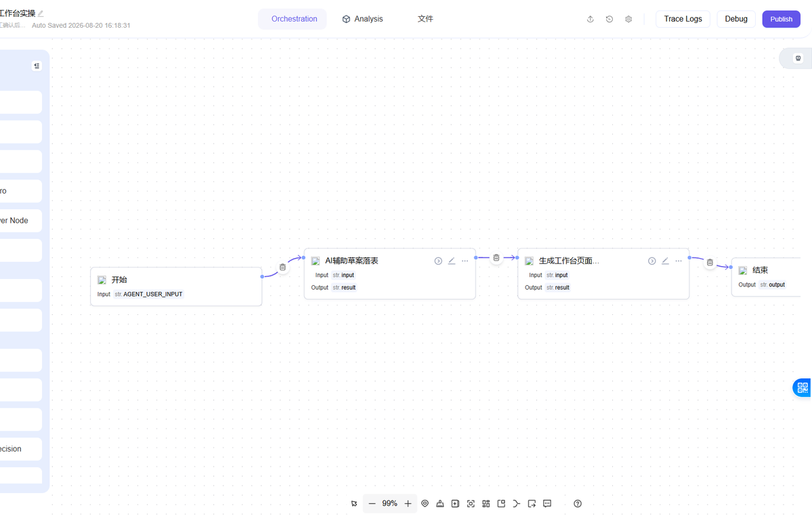Screen dimensions: 812x516
Task: Select the pointer mode tool in bottom toolbar
Action: (354, 504)
